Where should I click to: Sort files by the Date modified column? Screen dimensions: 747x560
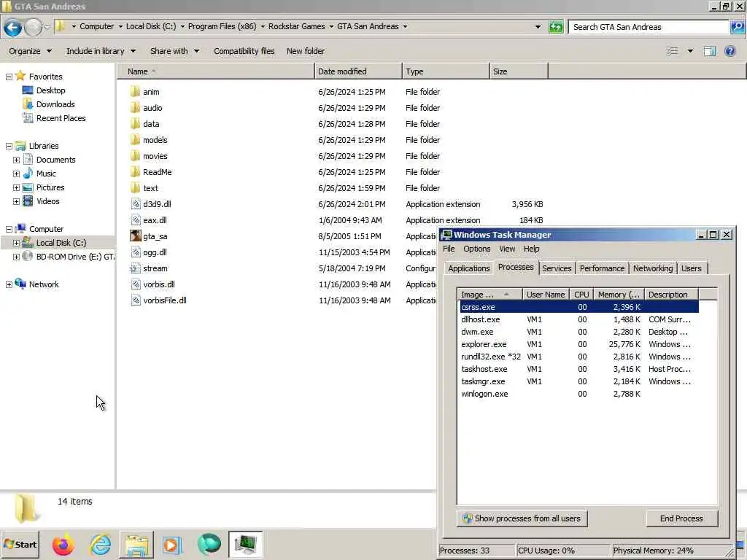click(358, 71)
